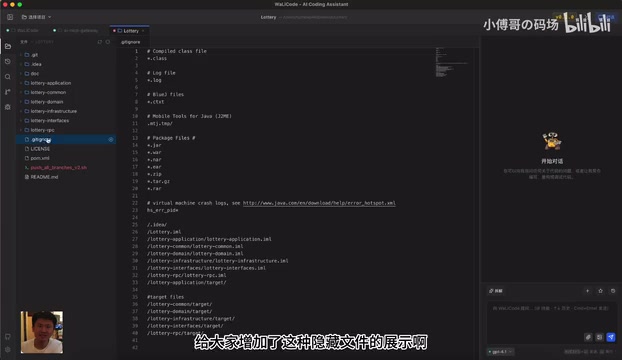
Task: Click the new chat plus icon
Action: [587, 291]
